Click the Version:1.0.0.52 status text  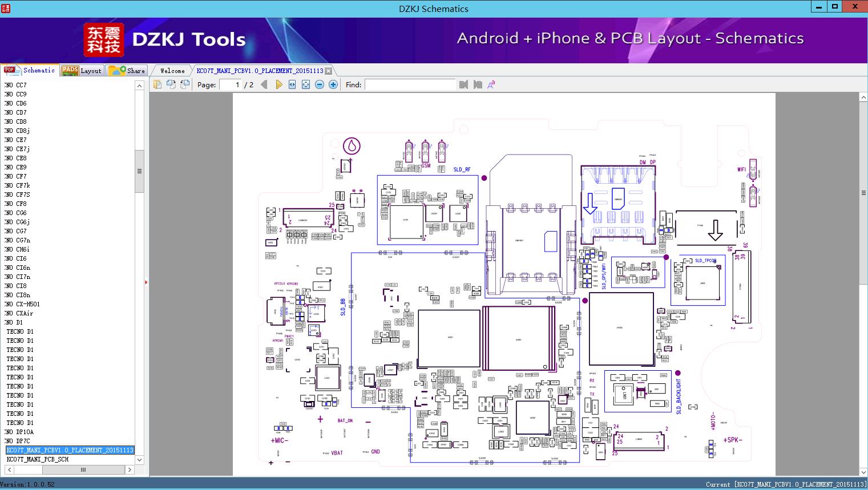[27, 485]
